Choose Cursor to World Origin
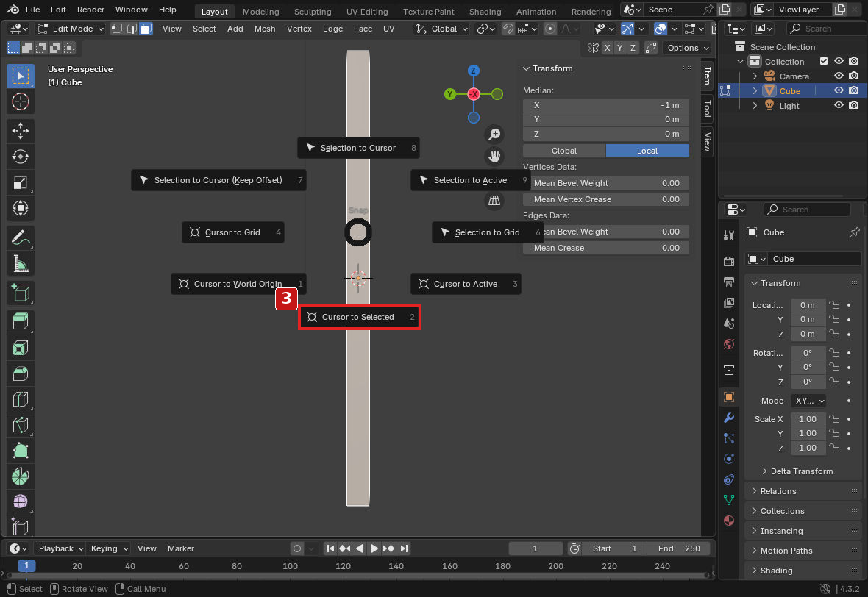868x597 pixels. coord(238,284)
